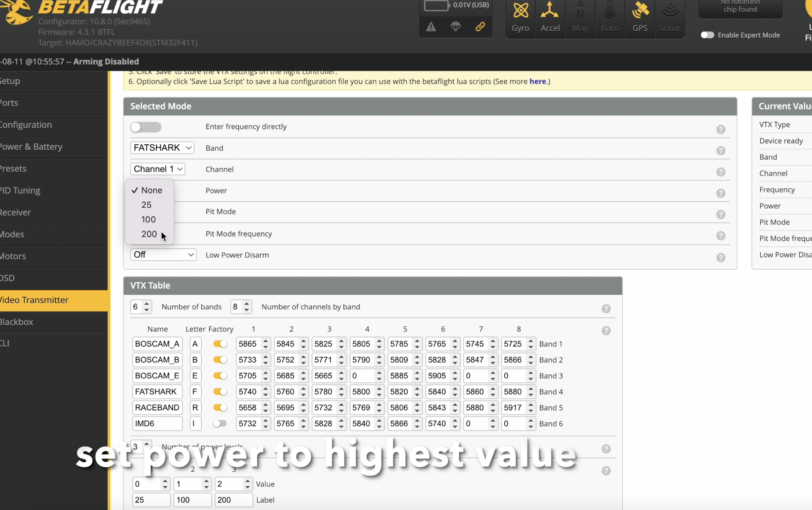Image resolution: width=812 pixels, height=510 pixels.
Task: Open the Channel 1 dropdown
Action: point(158,169)
